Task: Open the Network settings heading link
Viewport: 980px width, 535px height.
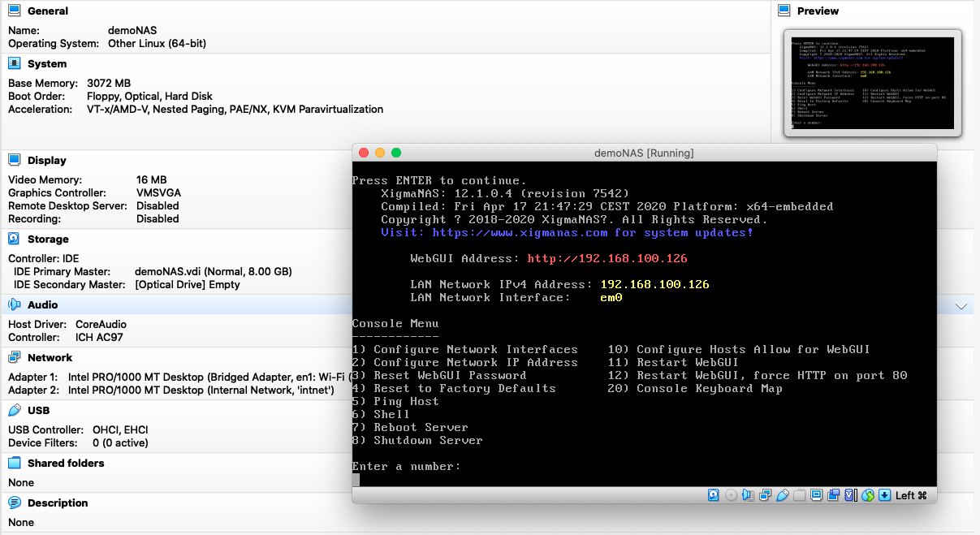Action: [x=50, y=357]
